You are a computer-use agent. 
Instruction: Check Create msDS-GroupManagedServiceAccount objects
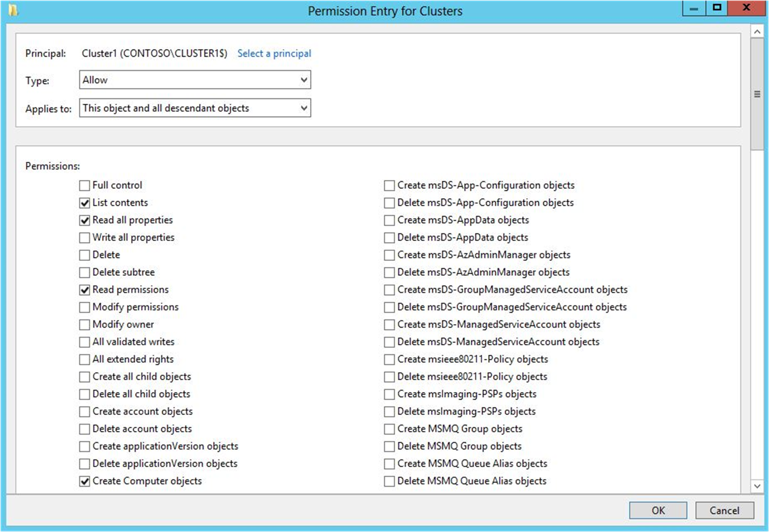click(x=389, y=289)
